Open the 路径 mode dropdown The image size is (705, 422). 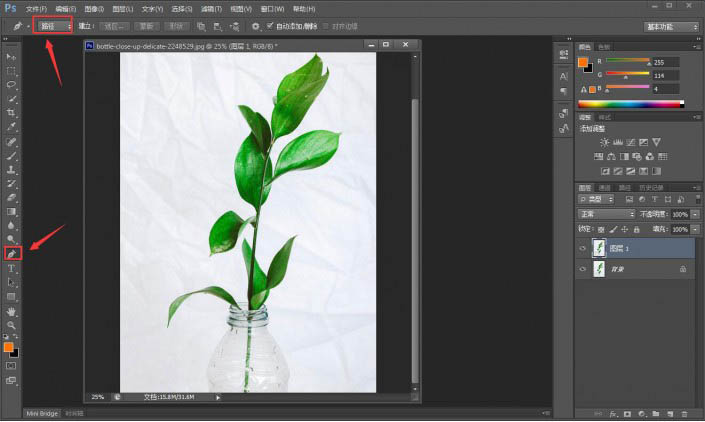[x=54, y=26]
